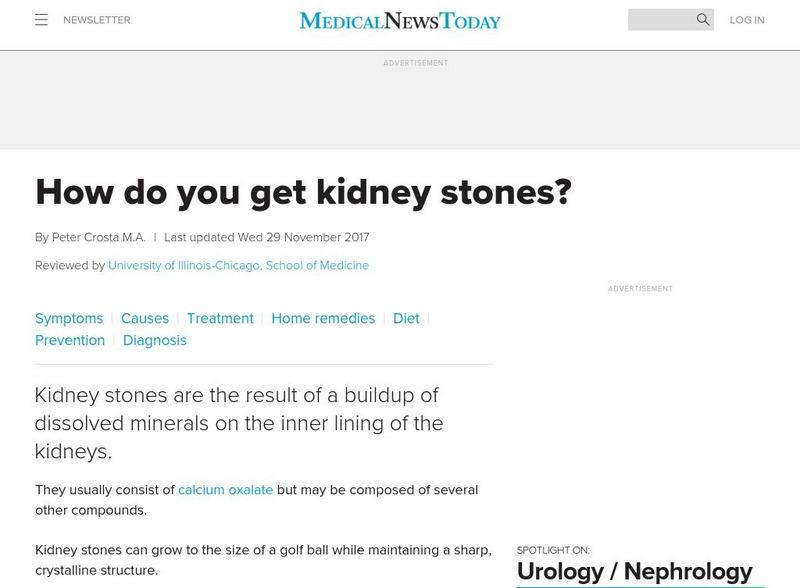This screenshot has height=588, width=800.
Task: Open the Causes section link
Action: tap(144, 318)
